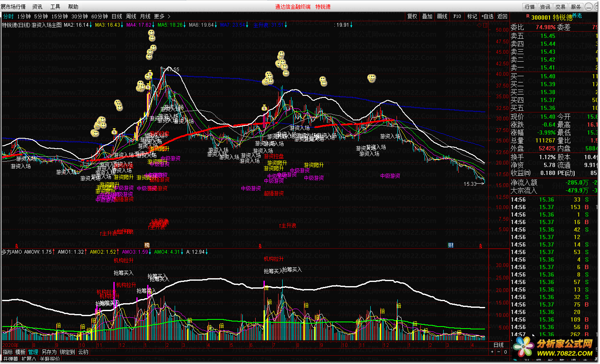
Task: Open the 行情 top-right button
Action: pyautogui.click(x=530, y=7)
